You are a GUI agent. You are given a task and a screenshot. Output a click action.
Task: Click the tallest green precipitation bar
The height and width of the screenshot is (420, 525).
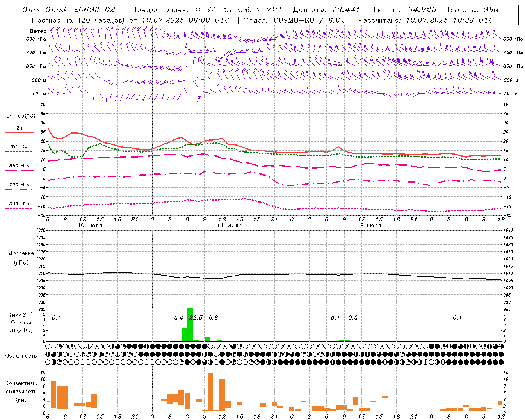click(x=190, y=325)
